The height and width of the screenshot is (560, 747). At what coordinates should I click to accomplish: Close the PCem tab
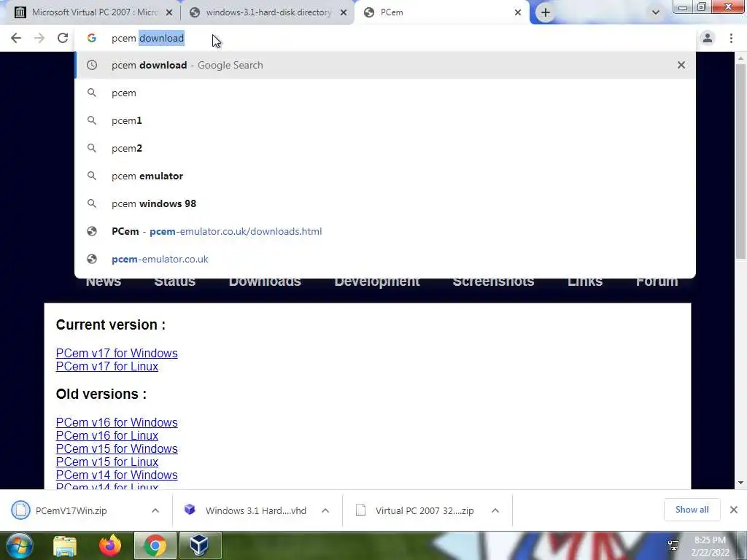tap(518, 13)
